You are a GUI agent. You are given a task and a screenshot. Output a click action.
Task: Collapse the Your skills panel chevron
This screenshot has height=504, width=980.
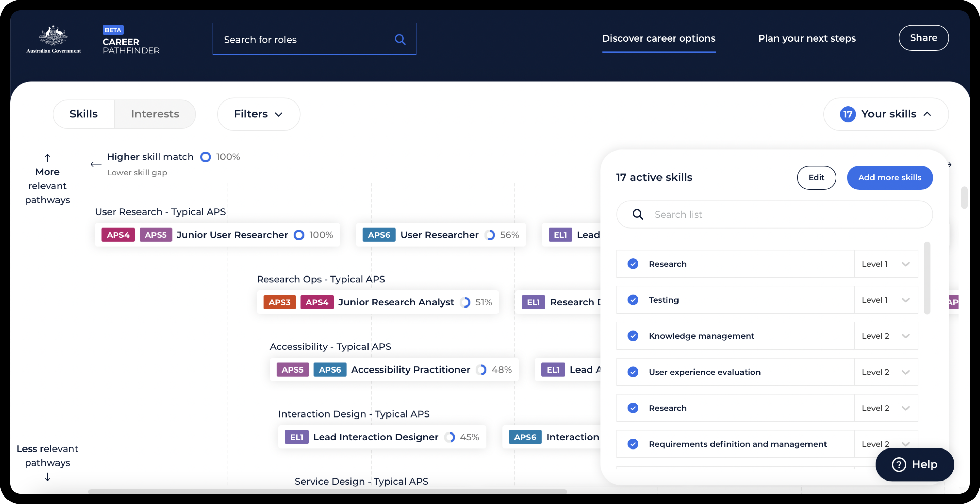point(927,114)
